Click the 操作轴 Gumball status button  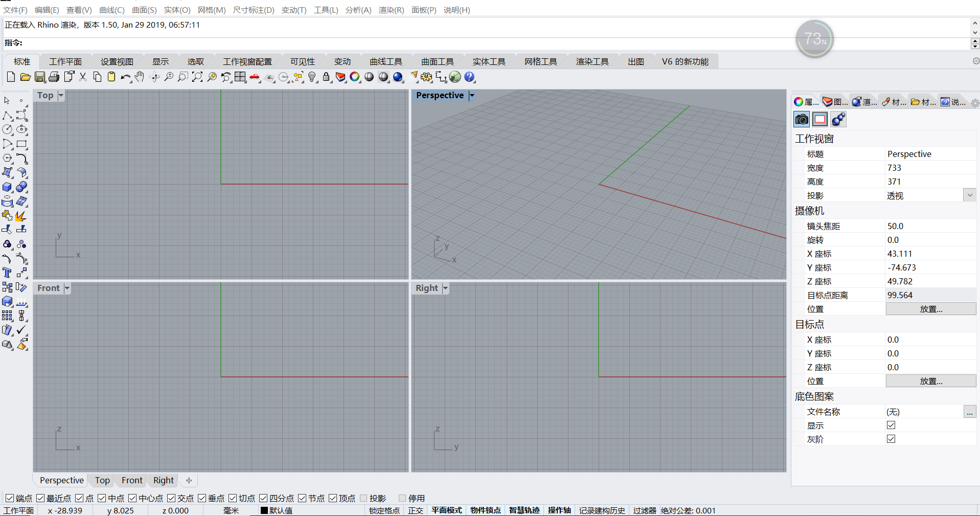559,510
